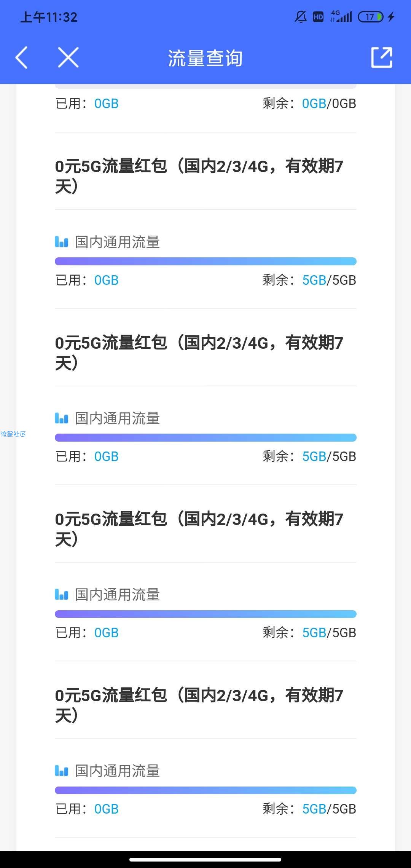The image size is (411, 868).
Task: Tap the 4G signal strength icon
Action: point(341,16)
